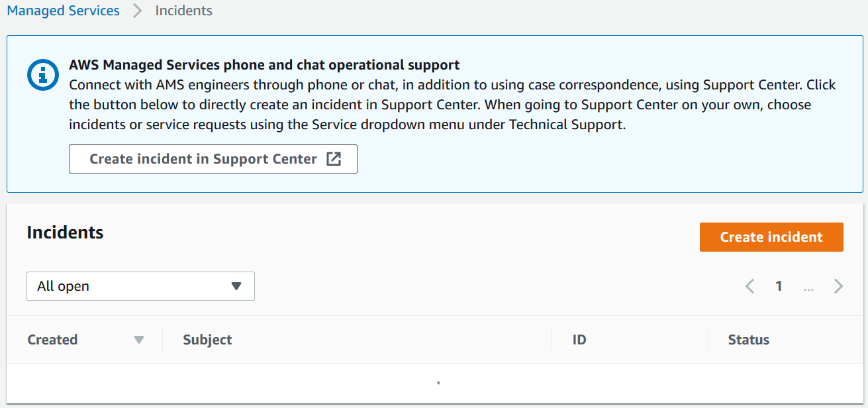The height and width of the screenshot is (408, 868).
Task: Click the blue info icon in the support banner
Action: pos(42,75)
